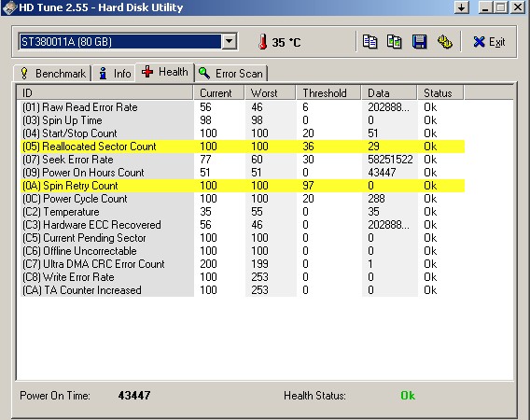
Task: Select the Power On Hours Count row
Action: click(243, 173)
